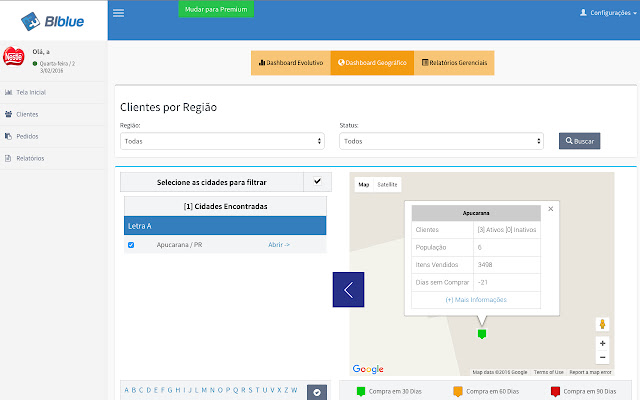Zoom in on the map
The width and height of the screenshot is (640, 400).
pos(602,343)
